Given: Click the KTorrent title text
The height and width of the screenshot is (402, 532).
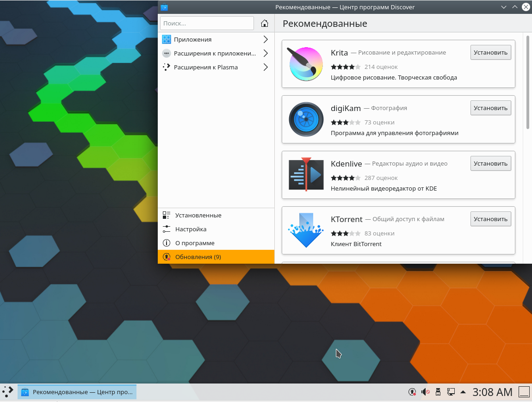Looking at the screenshot, I should coord(347,219).
